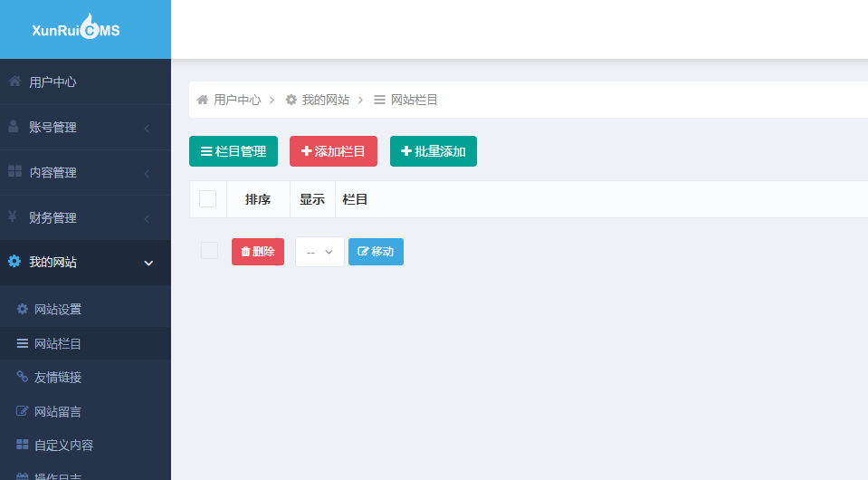Screen dimensions: 868x480
Task: Click the list icon on 栏目管理 button
Action: 206,151
